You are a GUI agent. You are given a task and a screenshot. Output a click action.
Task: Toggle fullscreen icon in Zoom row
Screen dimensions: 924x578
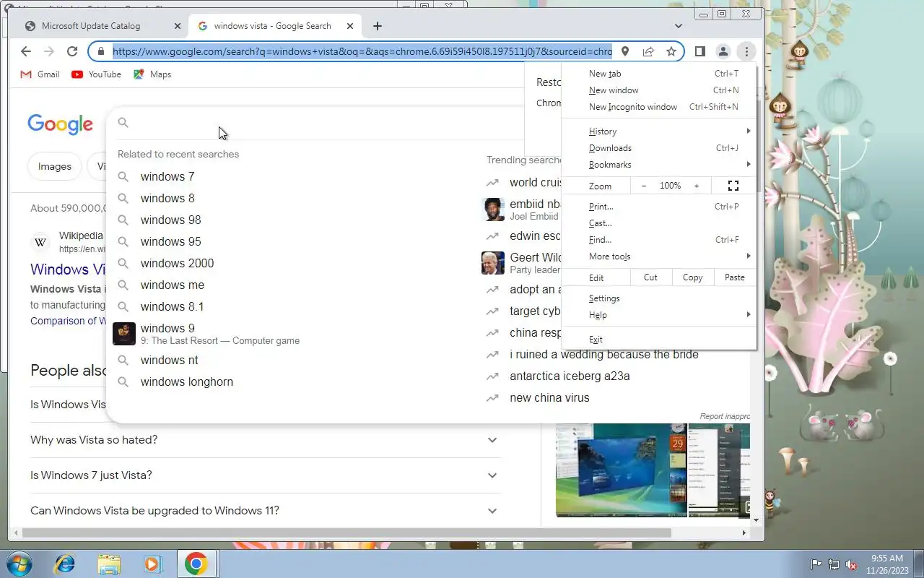(733, 186)
